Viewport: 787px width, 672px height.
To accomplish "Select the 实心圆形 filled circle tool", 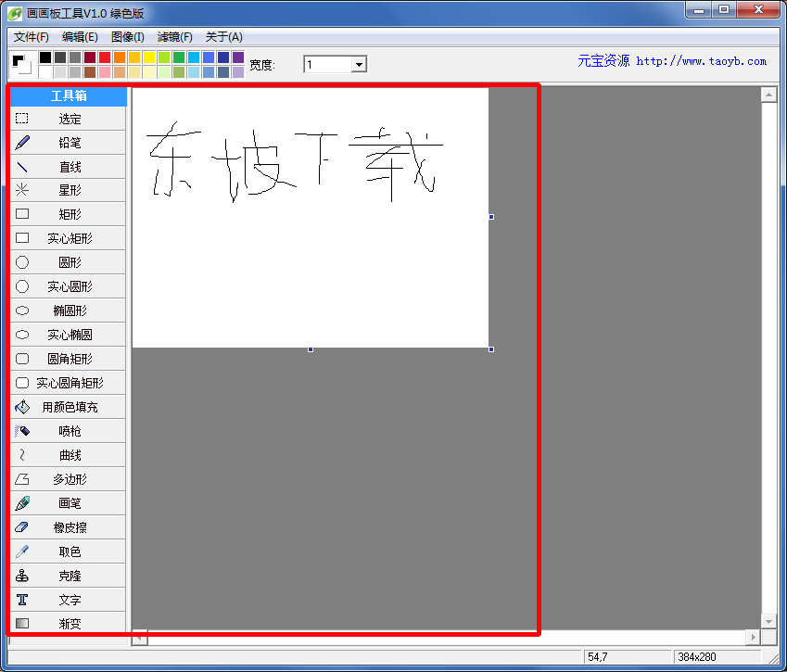I will click(68, 286).
